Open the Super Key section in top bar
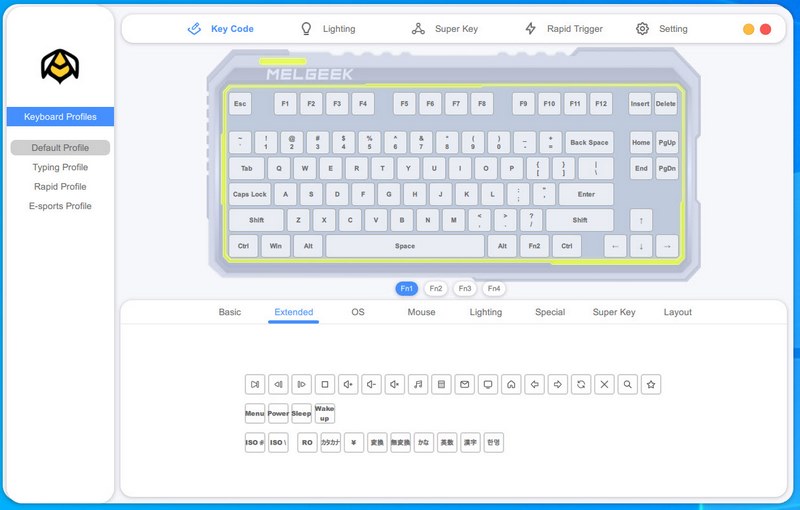This screenshot has width=800, height=510. (x=445, y=29)
